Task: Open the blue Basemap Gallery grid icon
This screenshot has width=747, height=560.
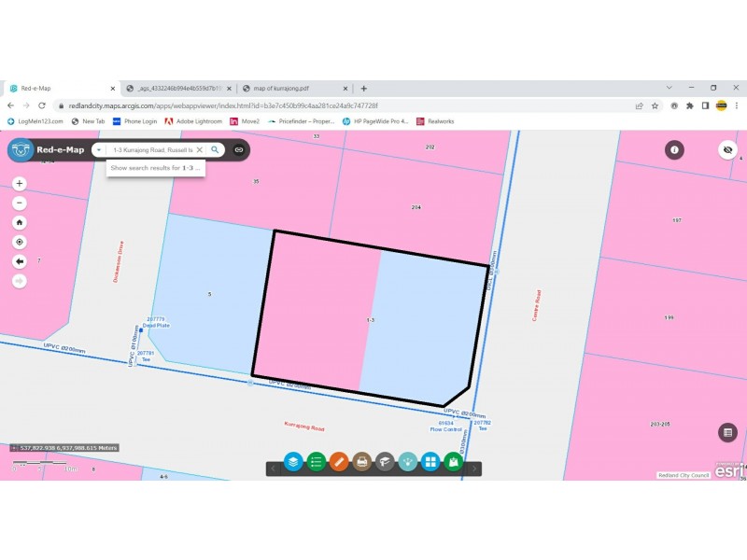Action: (430, 461)
